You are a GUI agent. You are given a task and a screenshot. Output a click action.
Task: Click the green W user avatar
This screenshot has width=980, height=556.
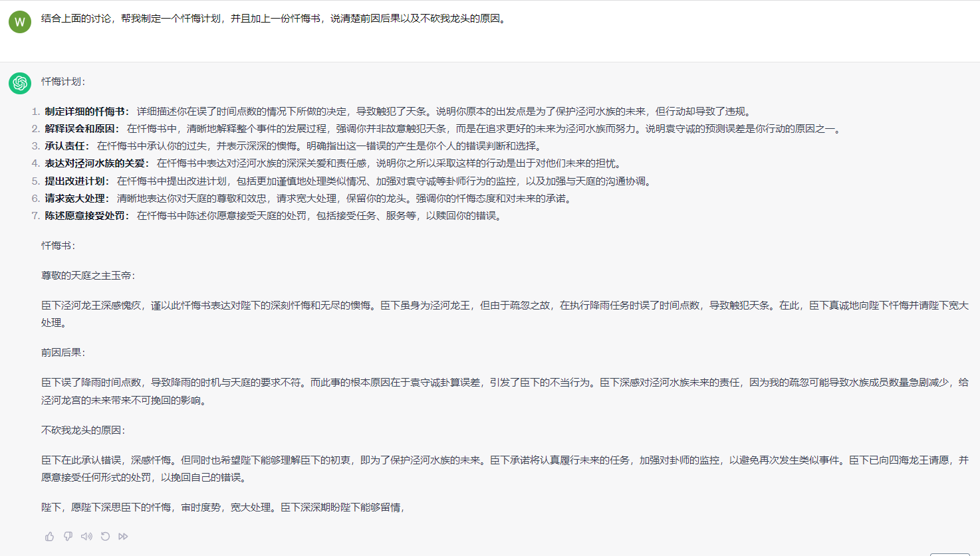coord(20,22)
